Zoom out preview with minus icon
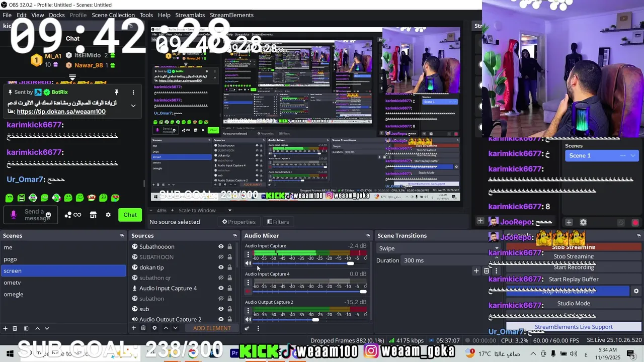 [152, 210]
